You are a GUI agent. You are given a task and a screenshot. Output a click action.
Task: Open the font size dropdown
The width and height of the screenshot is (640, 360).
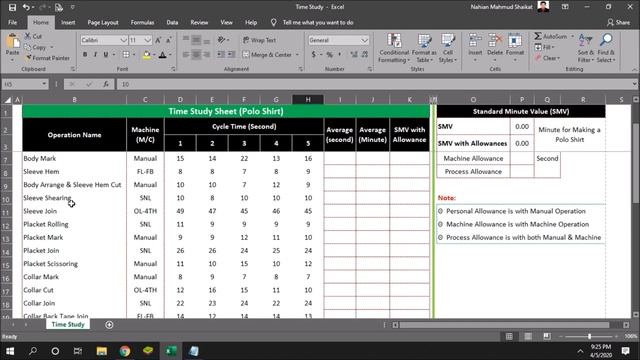click(148, 40)
